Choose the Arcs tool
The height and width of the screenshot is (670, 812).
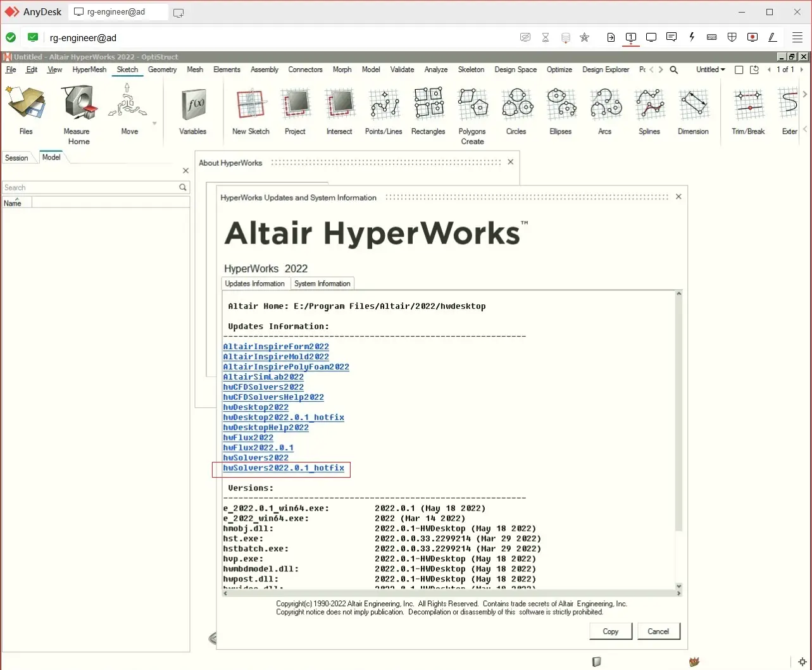[604, 110]
